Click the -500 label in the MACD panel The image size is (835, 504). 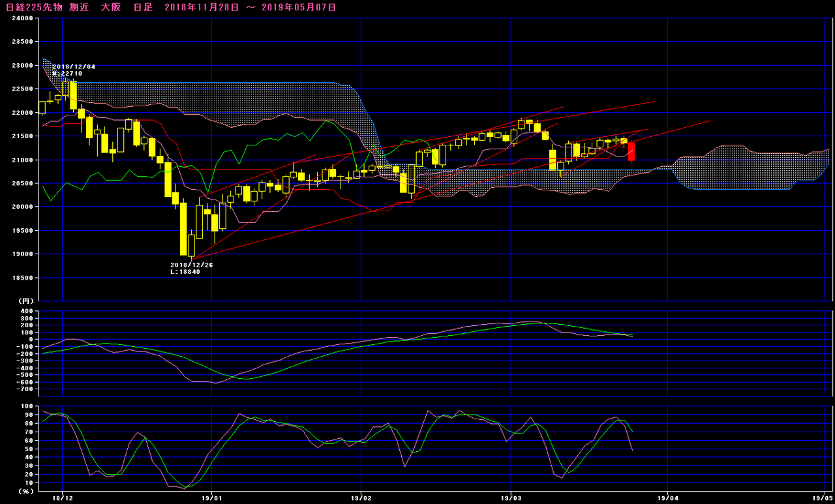tap(25, 375)
